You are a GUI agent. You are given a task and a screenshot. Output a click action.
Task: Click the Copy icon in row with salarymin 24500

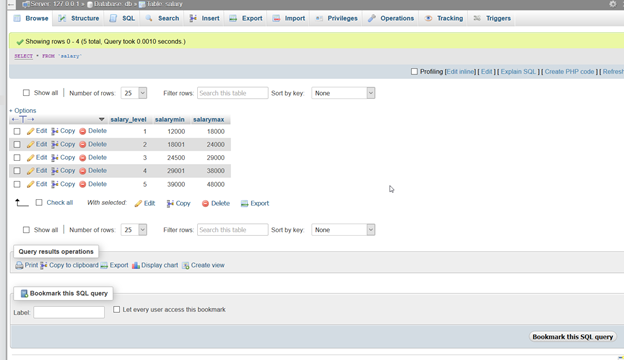tap(55, 158)
